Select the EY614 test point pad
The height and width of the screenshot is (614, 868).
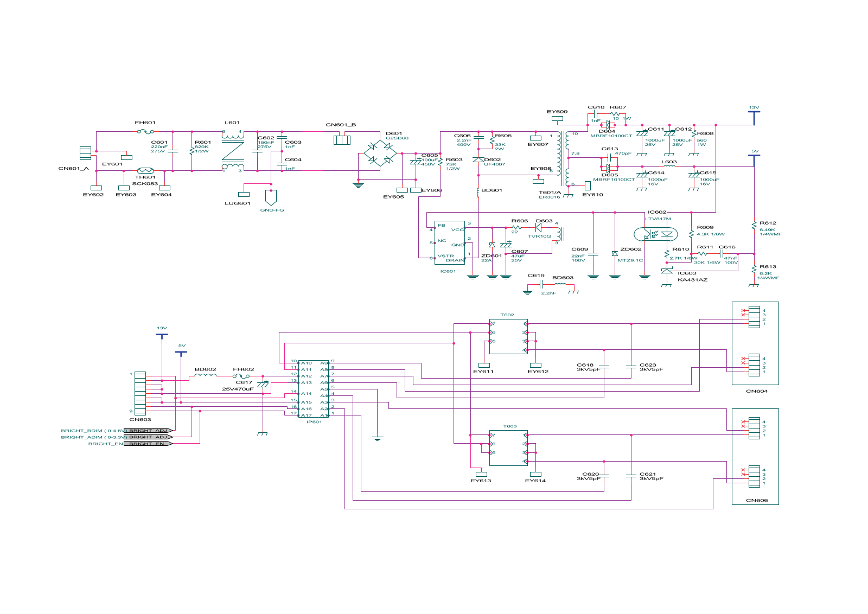[x=535, y=474]
